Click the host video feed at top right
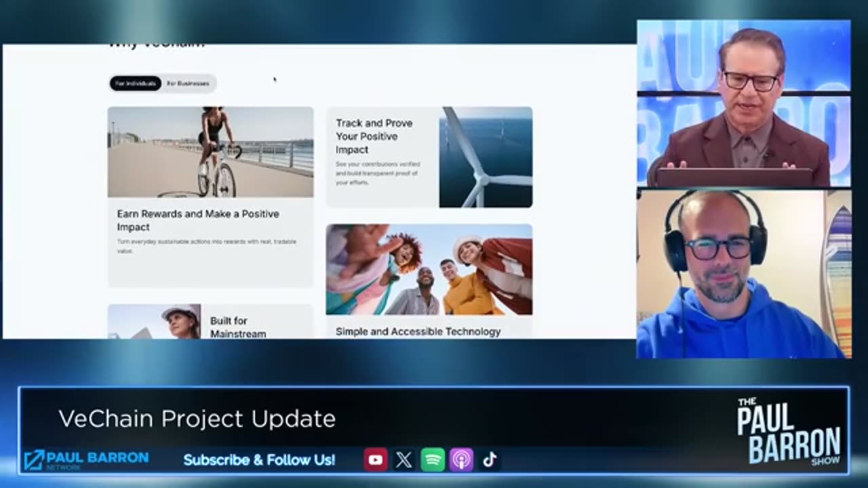Viewport: 868px width, 488px height. click(743, 103)
